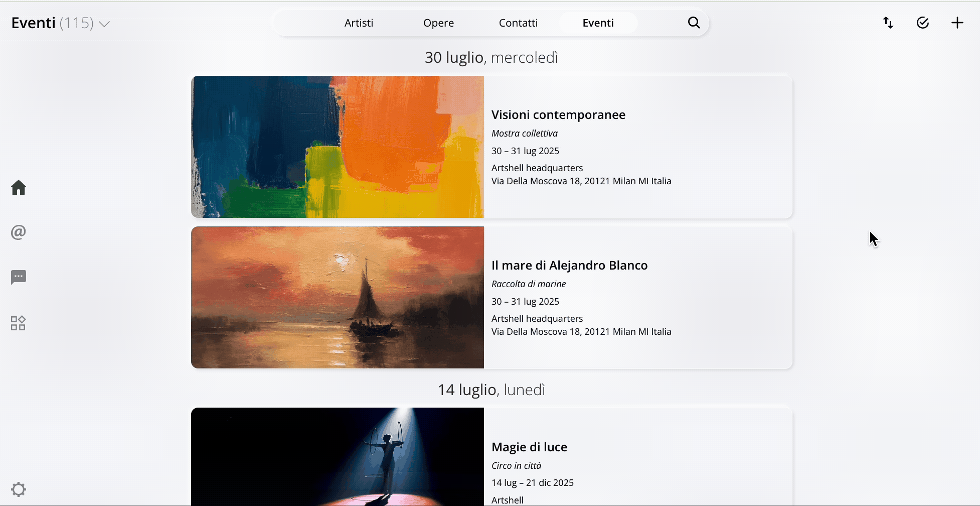Viewport: 980px width, 506px height.
Task: Open the Home icon in the sidebar
Action: tap(19, 187)
